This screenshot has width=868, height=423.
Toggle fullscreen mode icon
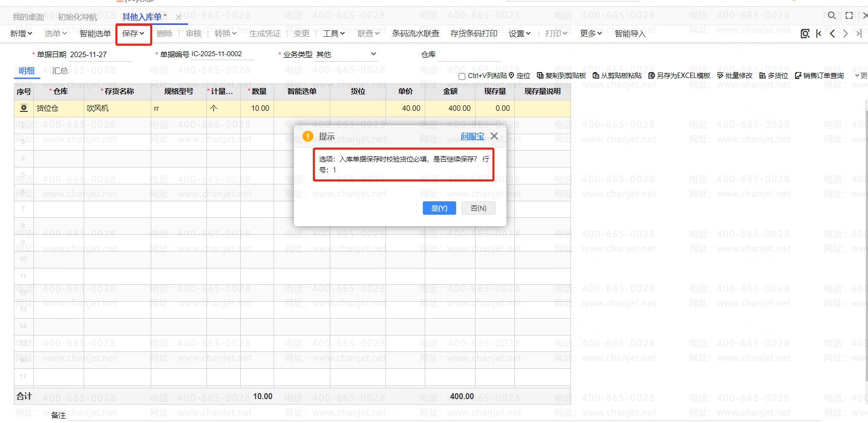pyautogui.click(x=849, y=16)
